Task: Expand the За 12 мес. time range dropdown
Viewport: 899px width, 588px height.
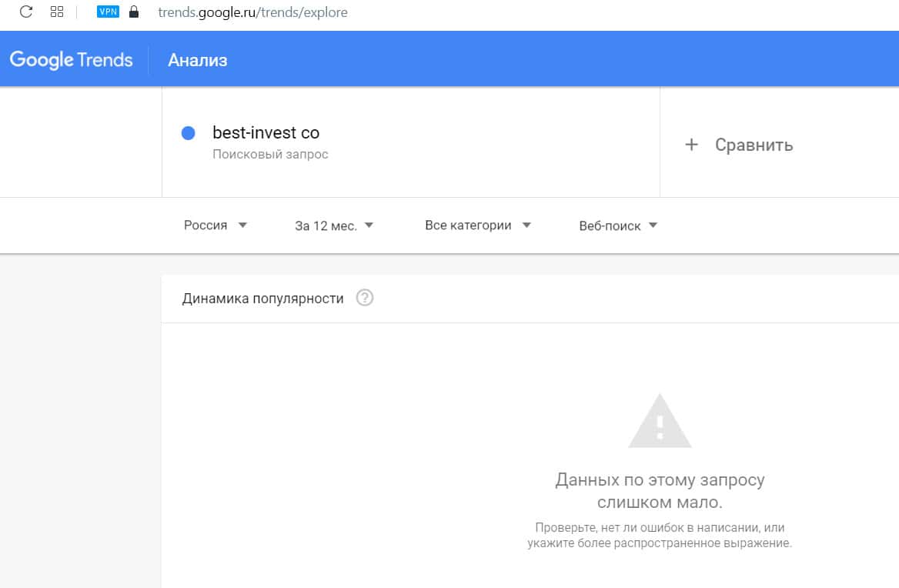Action: 334,226
